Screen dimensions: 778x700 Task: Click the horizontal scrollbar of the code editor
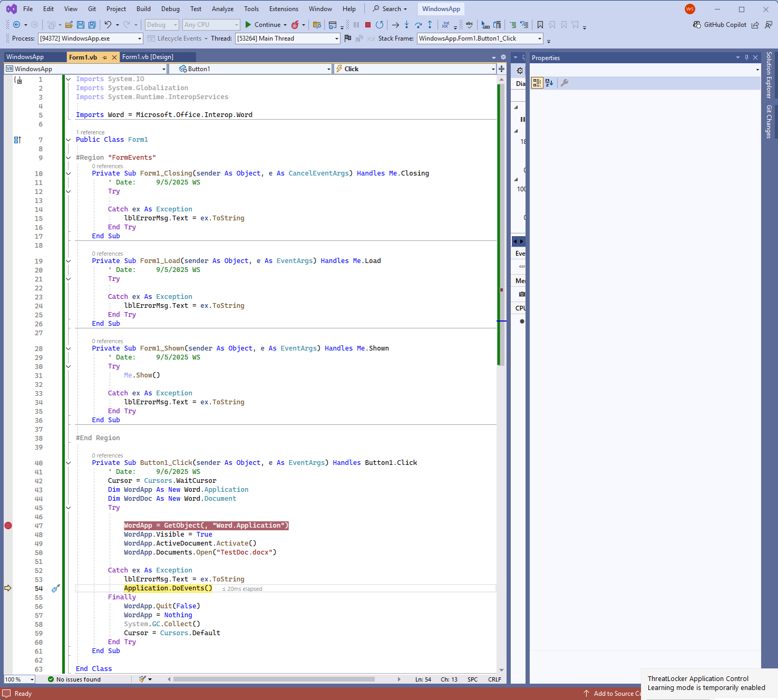click(274, 679)
